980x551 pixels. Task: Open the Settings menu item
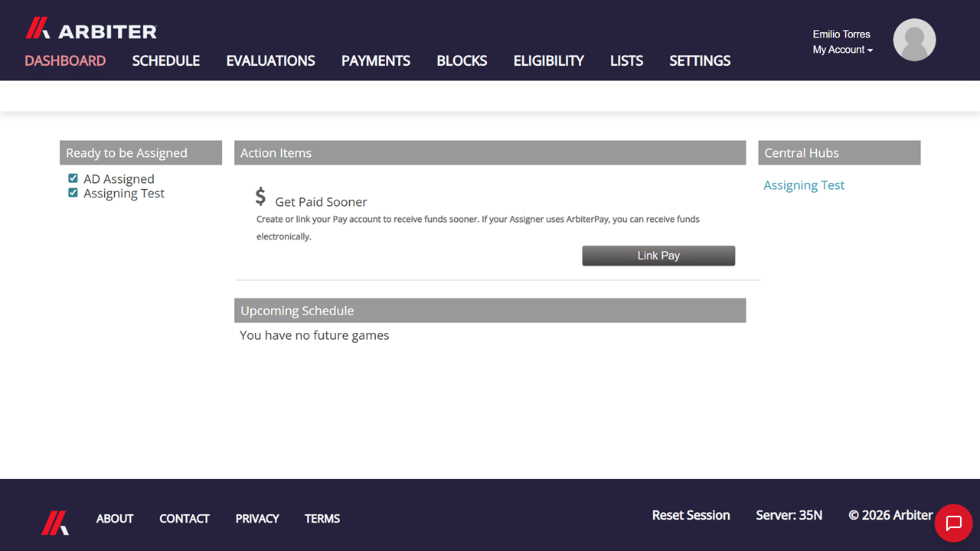pos(700,60)
